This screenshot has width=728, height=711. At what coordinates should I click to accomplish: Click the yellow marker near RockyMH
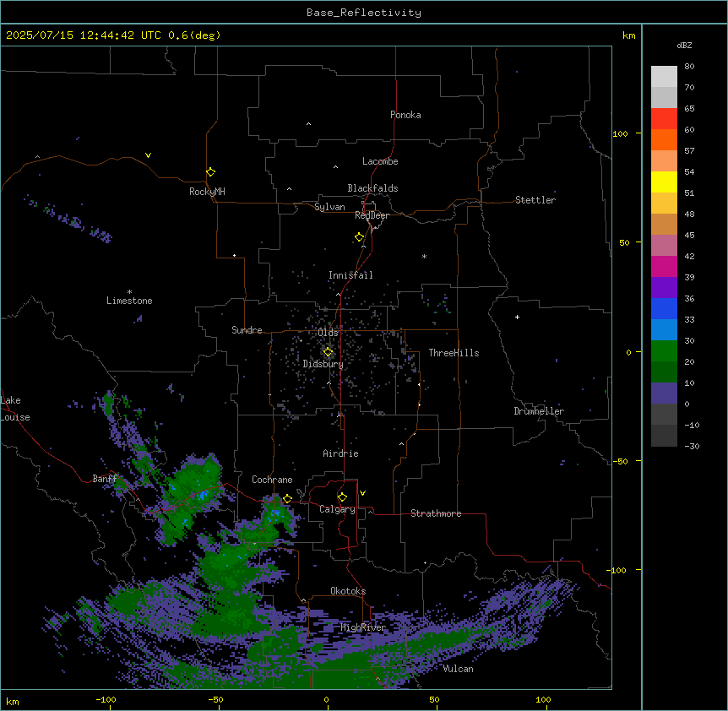click(210, 171)
